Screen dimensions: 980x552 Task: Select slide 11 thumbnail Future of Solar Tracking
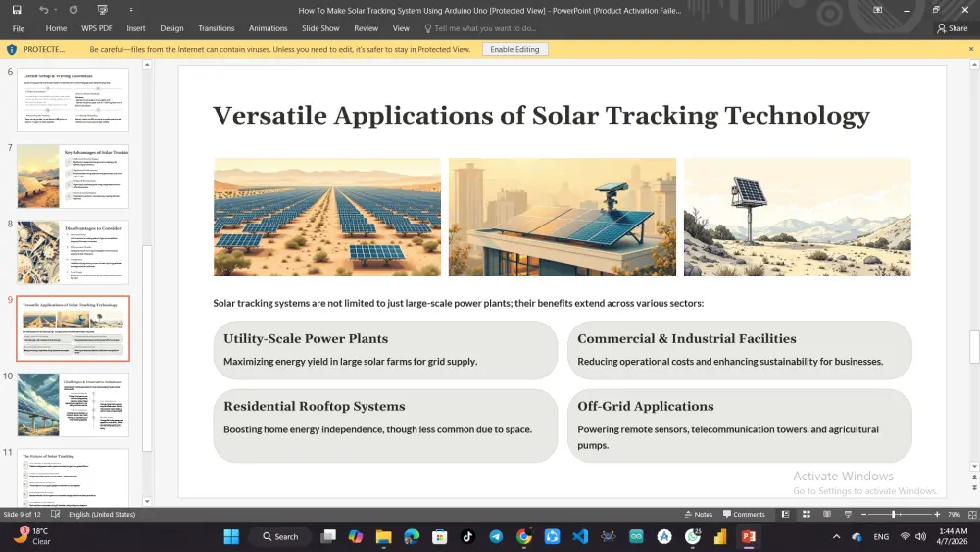tap(73, 477)
